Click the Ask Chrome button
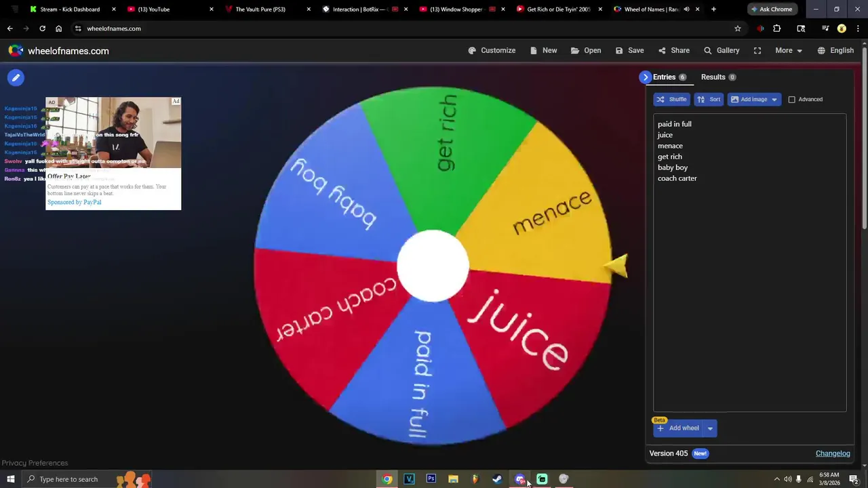 click(x=772, y=9)
